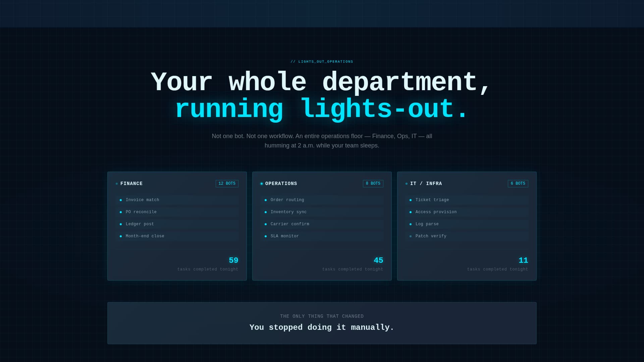Select the Ledger post task row
644x362 pixels.
(x=177, y=224)
